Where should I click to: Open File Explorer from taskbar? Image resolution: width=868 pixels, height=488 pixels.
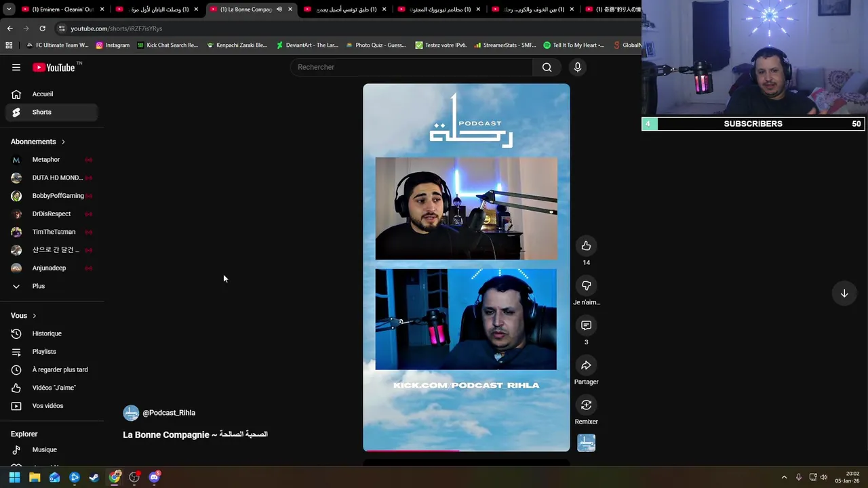click(35, 477)
